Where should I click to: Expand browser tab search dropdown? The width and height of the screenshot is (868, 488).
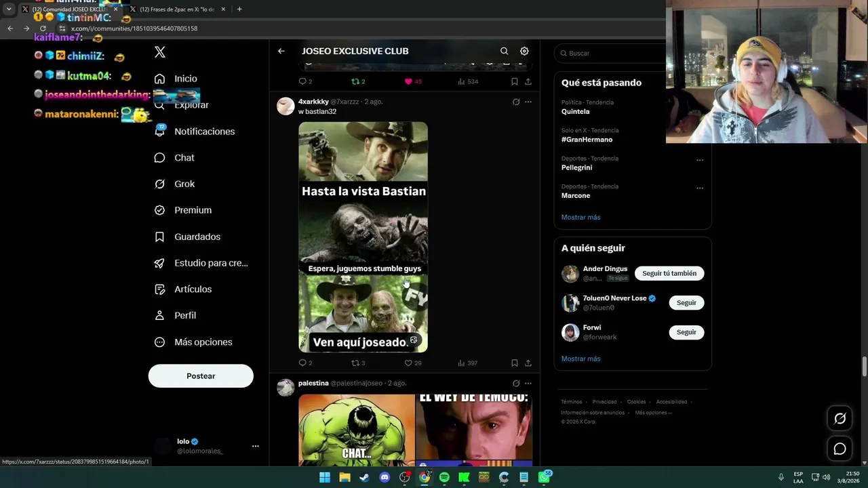(9, 9)
